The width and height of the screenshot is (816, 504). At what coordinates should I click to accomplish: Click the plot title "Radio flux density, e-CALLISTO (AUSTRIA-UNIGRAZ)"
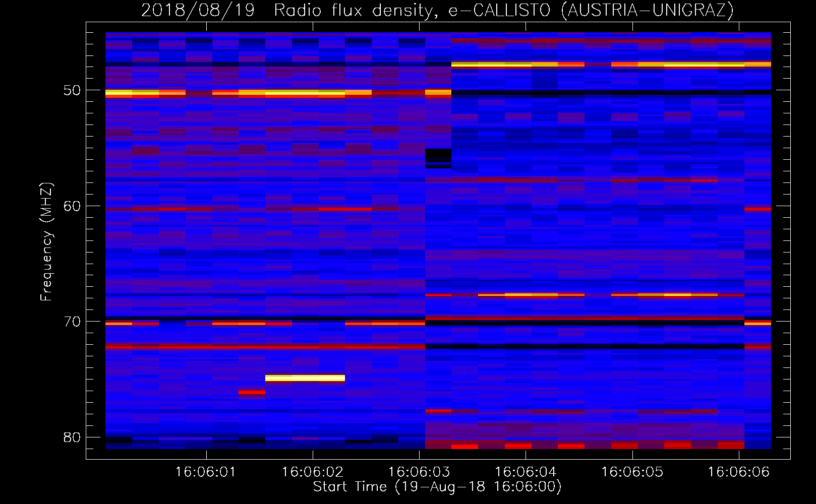tap(504, 10)
